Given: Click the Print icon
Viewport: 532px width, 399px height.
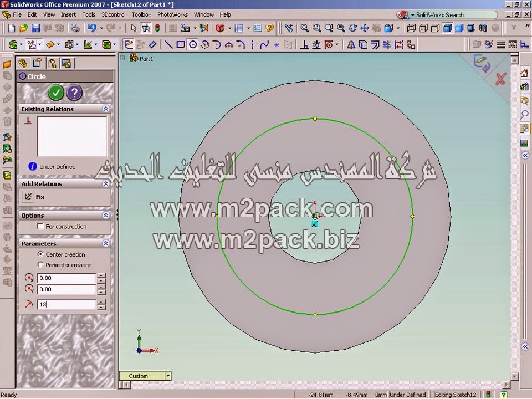Looking at the screenshot, I should click(75, 28).
